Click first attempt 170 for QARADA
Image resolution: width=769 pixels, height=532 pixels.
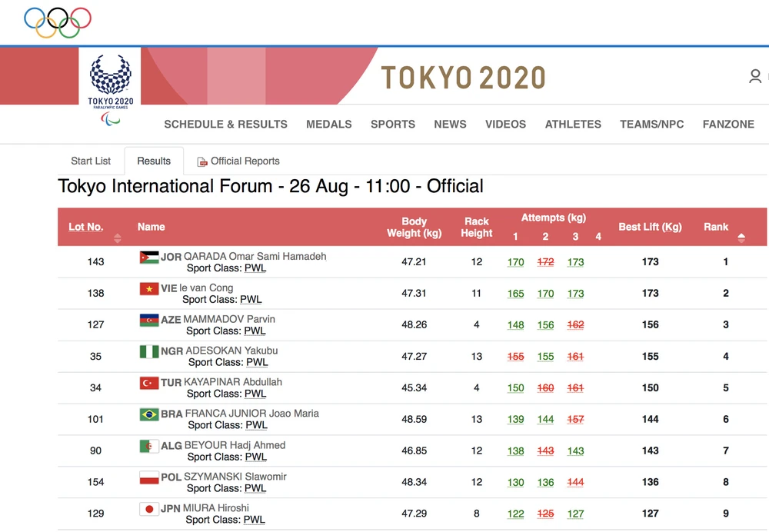tap(515, 262)
